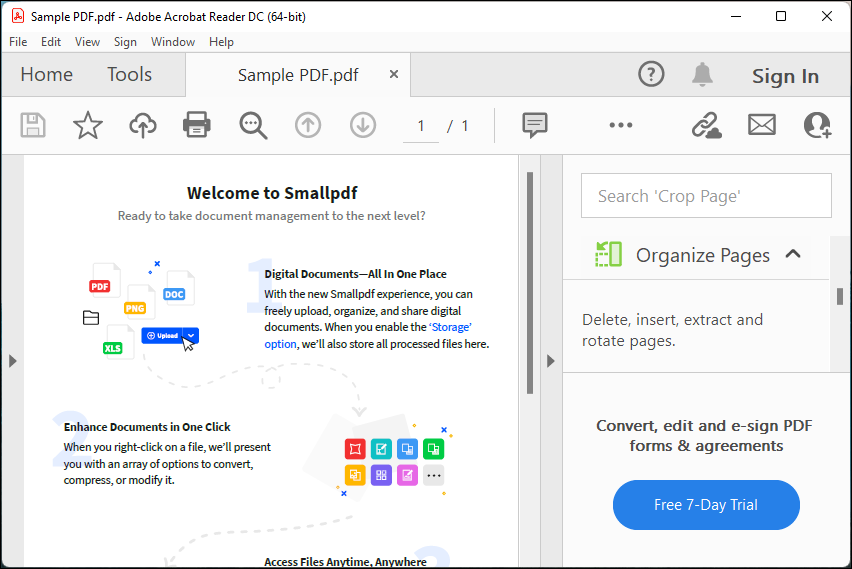Open the Sign menu

125,42
